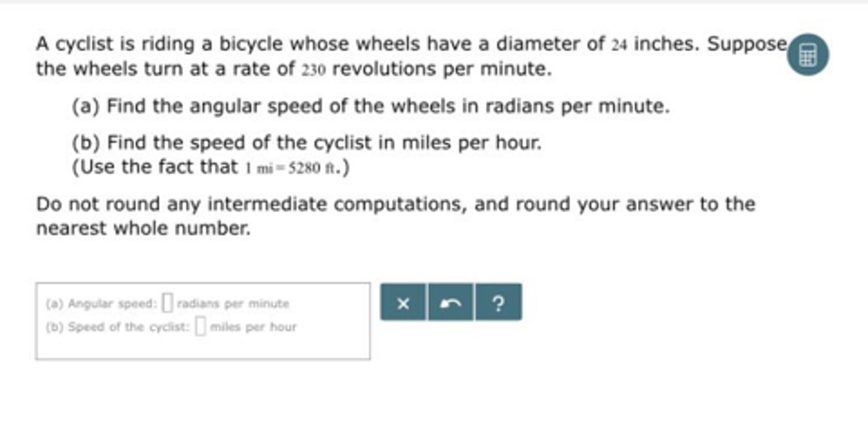Click part (b) question text

point(305,143)
